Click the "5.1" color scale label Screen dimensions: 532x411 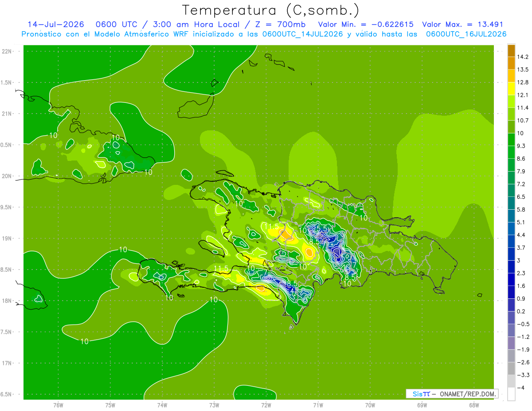(x=521, y=222)
